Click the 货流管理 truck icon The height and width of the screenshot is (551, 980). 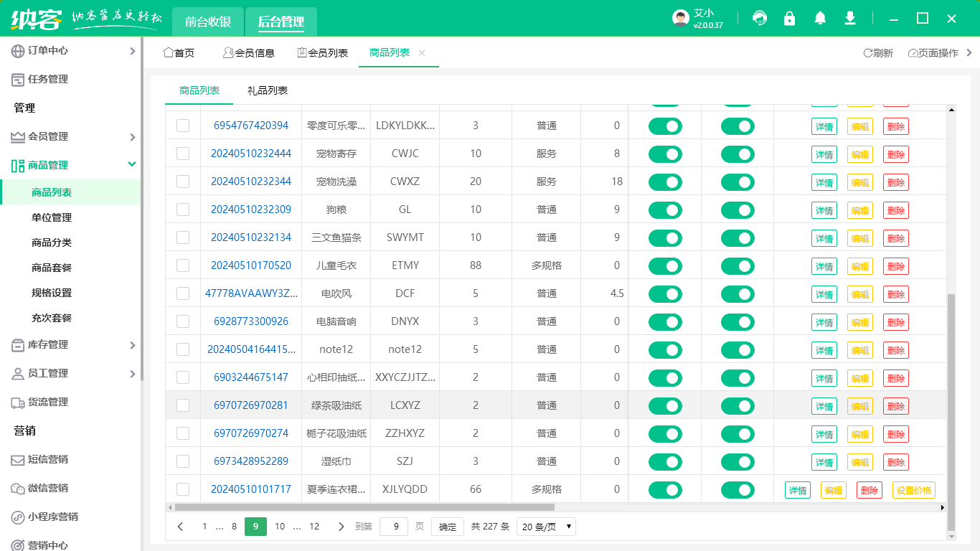click(18, 402)
